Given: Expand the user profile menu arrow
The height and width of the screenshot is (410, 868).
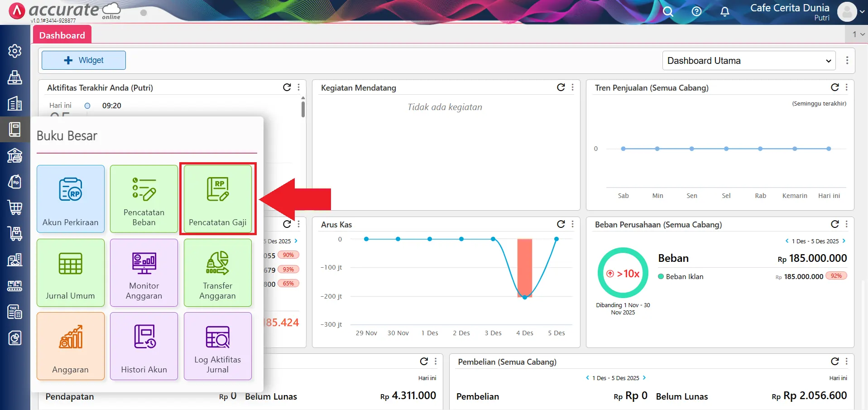Looking at the screenshot, I should click(x=862, y=12).
